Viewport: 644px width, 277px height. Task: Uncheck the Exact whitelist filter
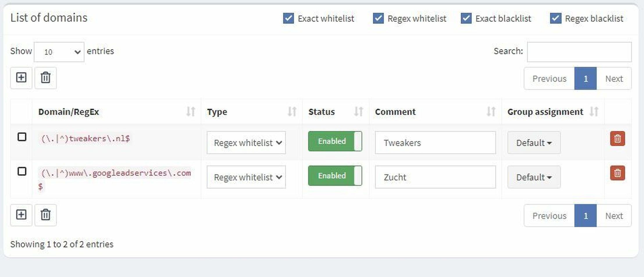(x=288, y=18)
